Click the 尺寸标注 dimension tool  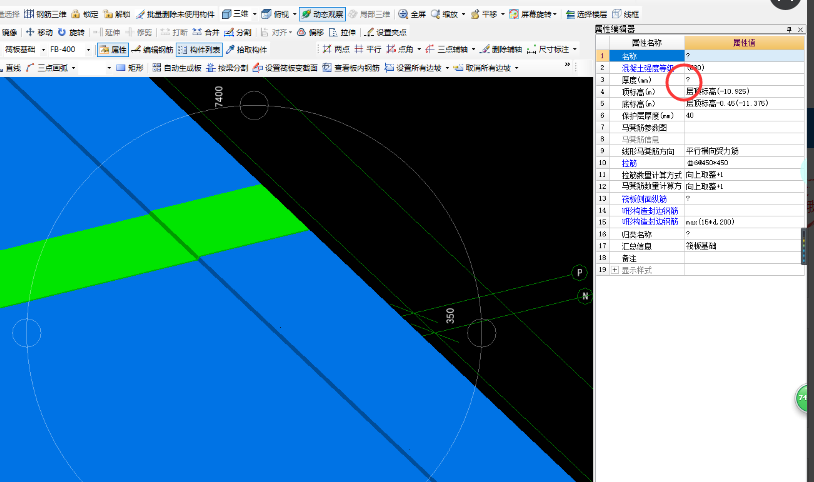pyautogui.click(x=548, y=49)
